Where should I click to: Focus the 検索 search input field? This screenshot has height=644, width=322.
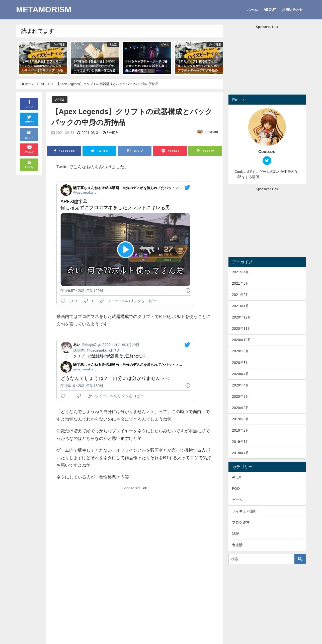[261, 559]
